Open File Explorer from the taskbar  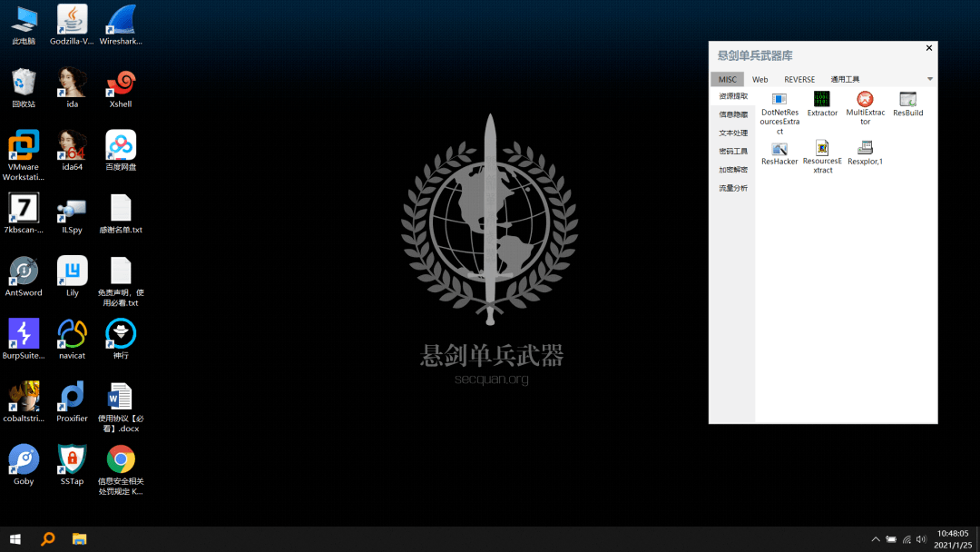[79, 539]
